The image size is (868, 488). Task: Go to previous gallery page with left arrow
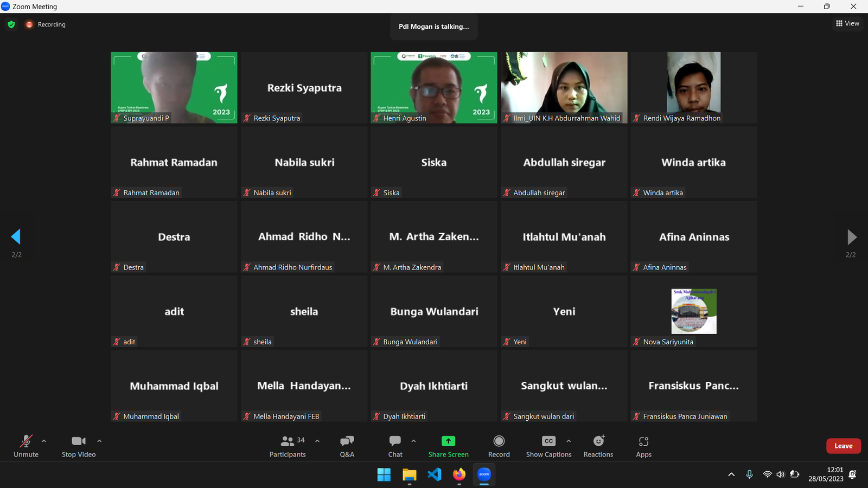click(x=16, y=236)
